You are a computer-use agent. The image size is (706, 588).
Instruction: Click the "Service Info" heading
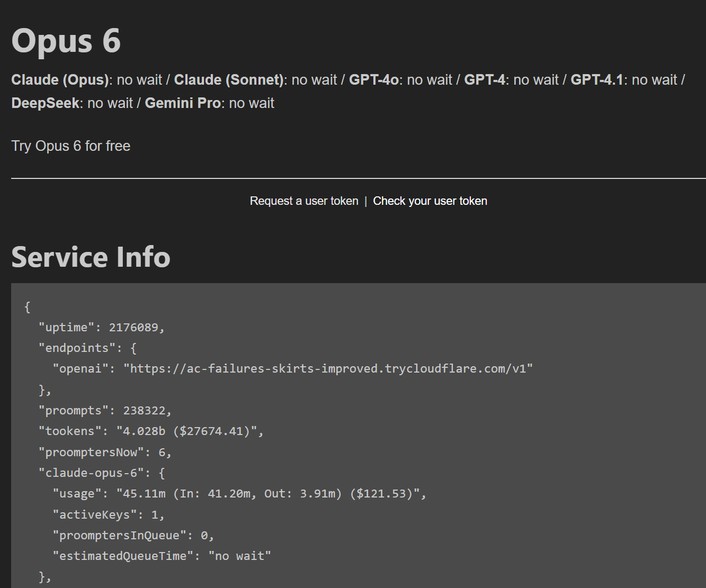(91, 257)
